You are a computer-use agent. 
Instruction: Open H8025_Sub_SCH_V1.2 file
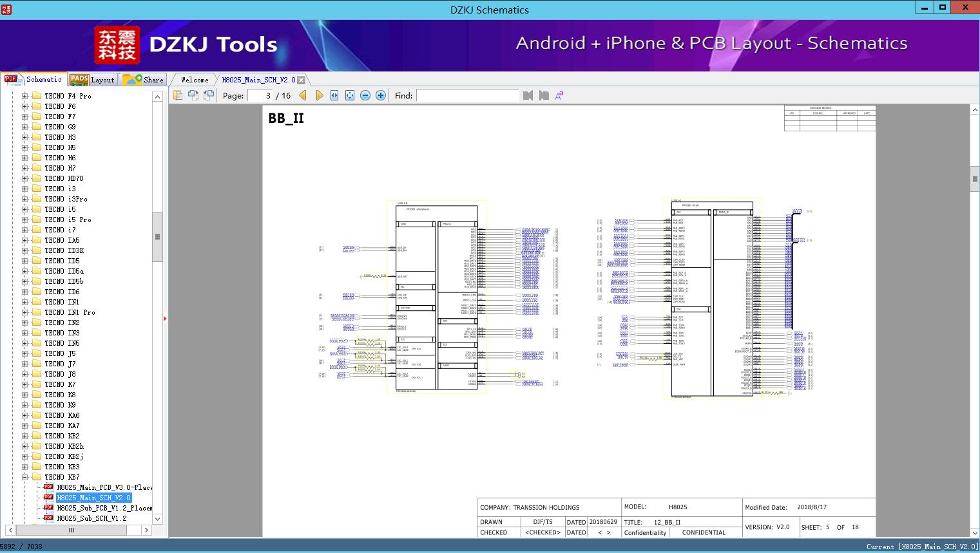(91, 518)
